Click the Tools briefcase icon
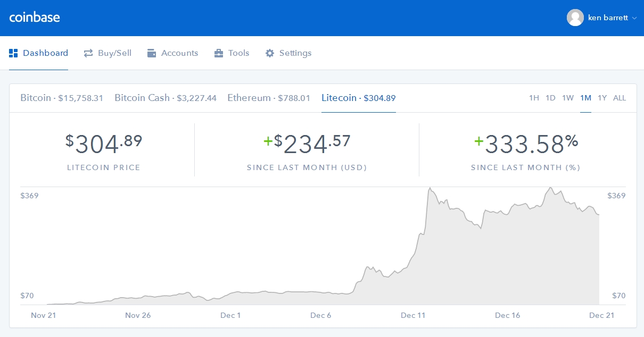This screenshot has height=337, width=644. (x=219, y=53)
